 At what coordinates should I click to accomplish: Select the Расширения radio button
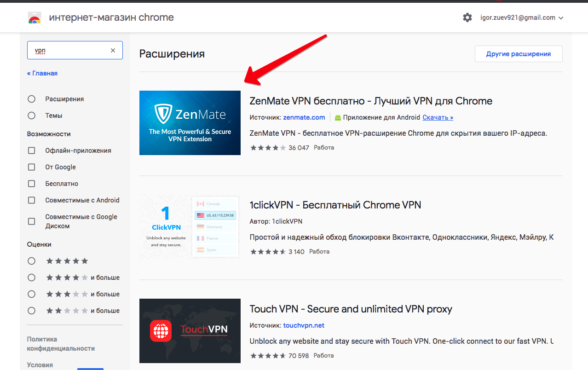[x=32, y=99]
